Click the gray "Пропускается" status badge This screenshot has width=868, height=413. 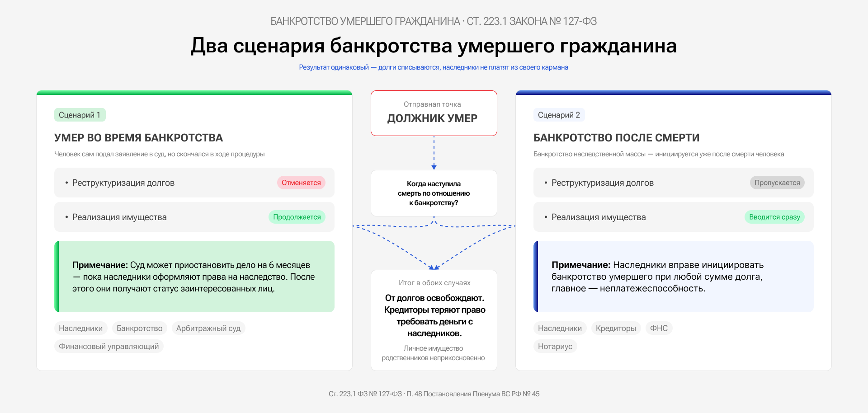[777, 183]
